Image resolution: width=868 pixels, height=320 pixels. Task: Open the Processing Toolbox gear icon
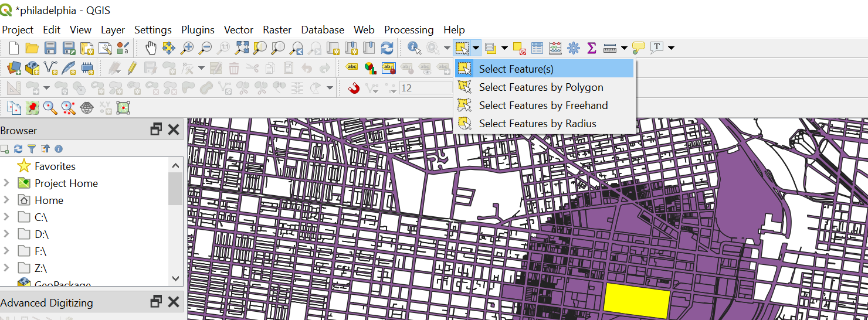(573, 48)
